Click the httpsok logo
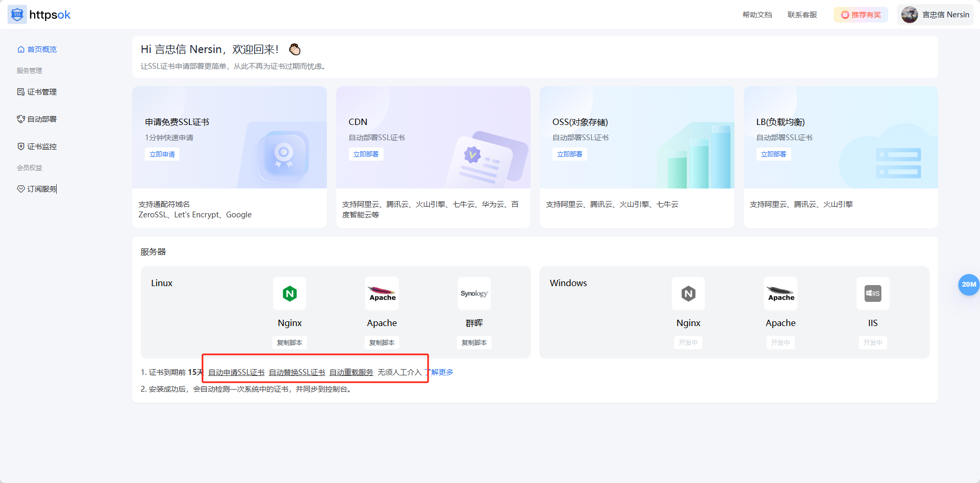980x483 pixels. click(x=40, y=14)
